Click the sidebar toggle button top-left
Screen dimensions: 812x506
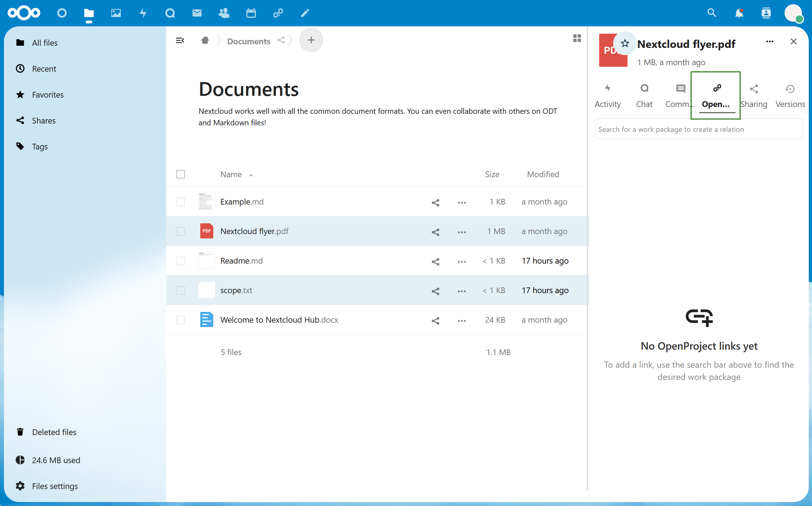click(180, 40)
